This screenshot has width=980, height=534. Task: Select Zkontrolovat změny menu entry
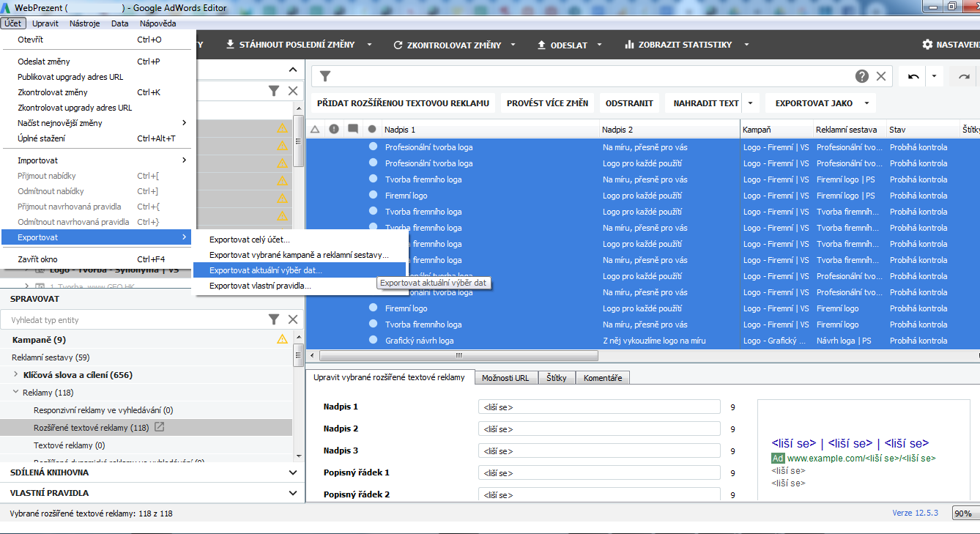pos(97,92)
